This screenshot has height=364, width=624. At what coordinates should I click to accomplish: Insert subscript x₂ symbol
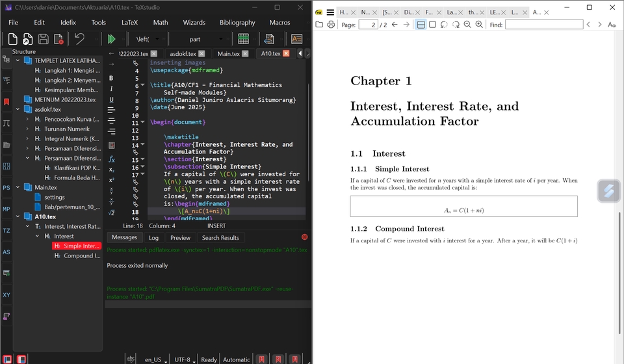click(x=111, y=170)
